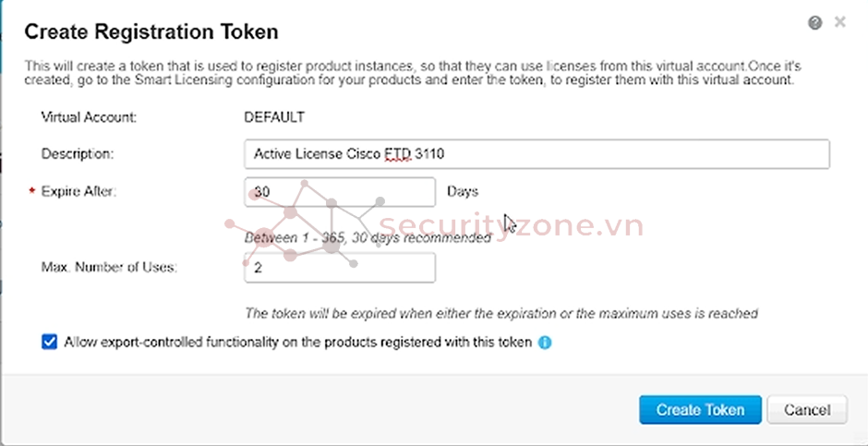
Task: Click the Virtual Account label
Action: [x=89, y=117]
